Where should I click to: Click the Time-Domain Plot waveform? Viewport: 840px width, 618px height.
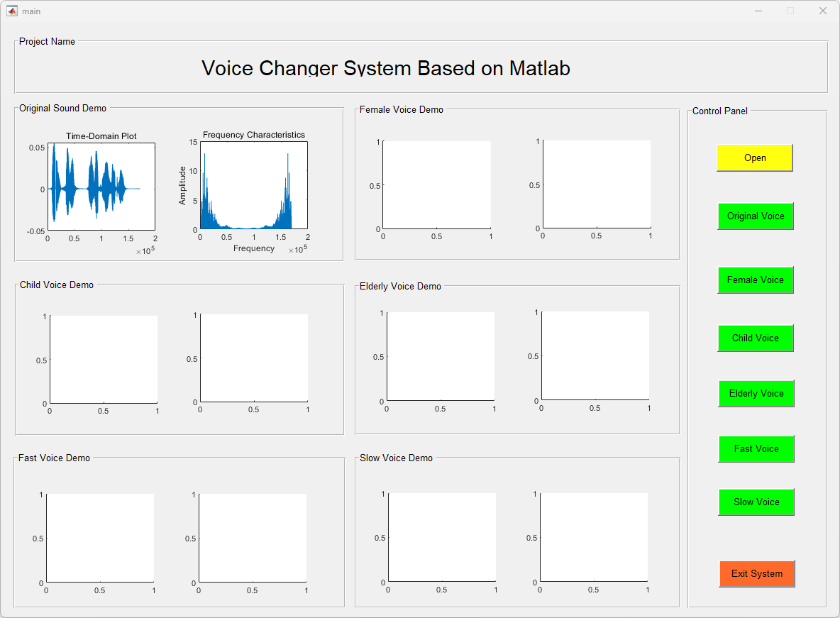[101, 187]
